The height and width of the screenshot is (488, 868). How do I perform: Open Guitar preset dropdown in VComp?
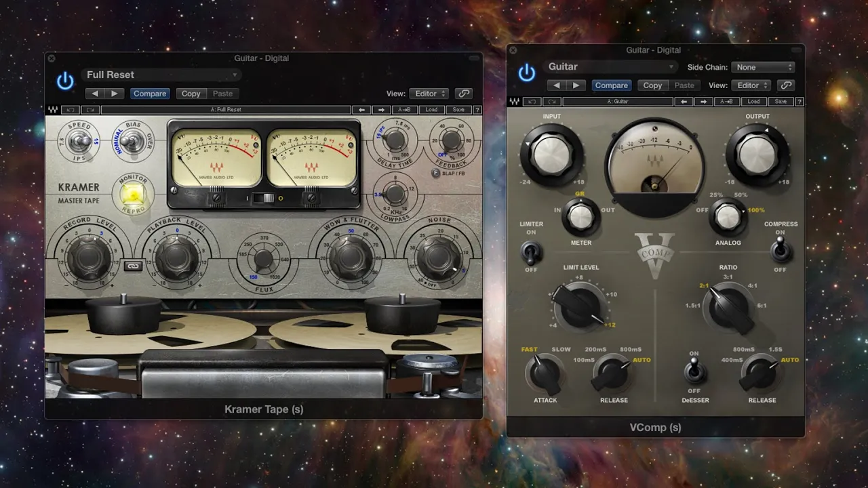[610, 66]
